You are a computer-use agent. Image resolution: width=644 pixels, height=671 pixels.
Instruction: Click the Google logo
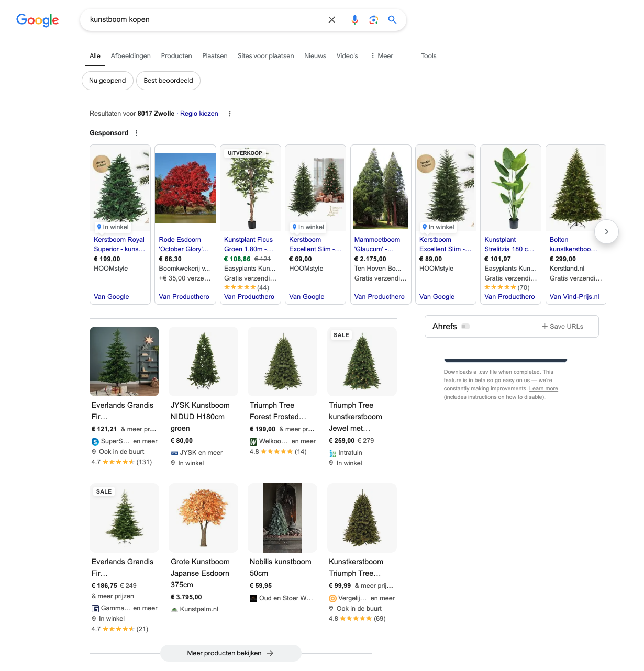pos(37,20)
